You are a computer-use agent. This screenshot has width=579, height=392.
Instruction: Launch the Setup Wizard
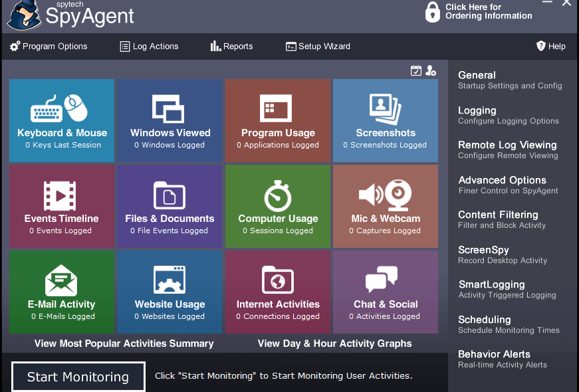[x=318, y=47]
